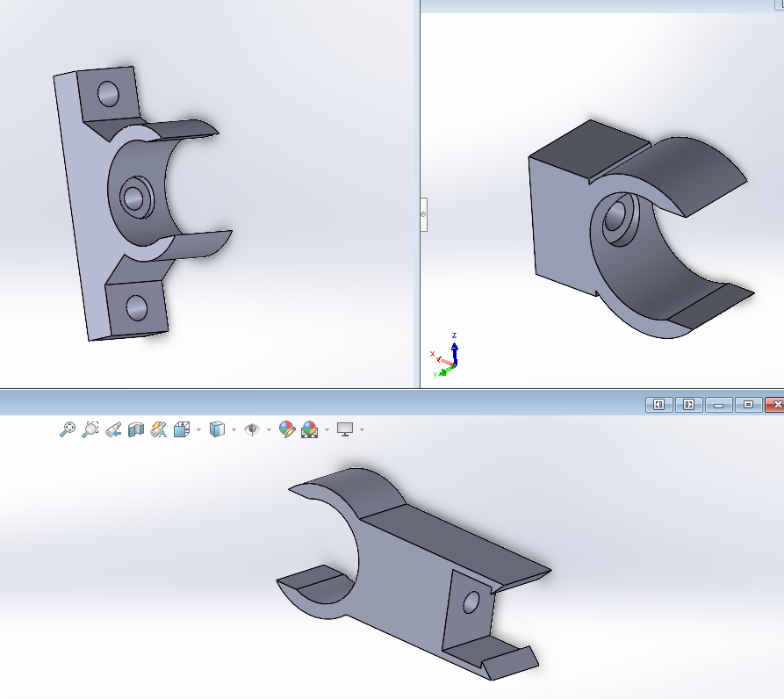Activate the Zoom to Area tool

point(90,429)
